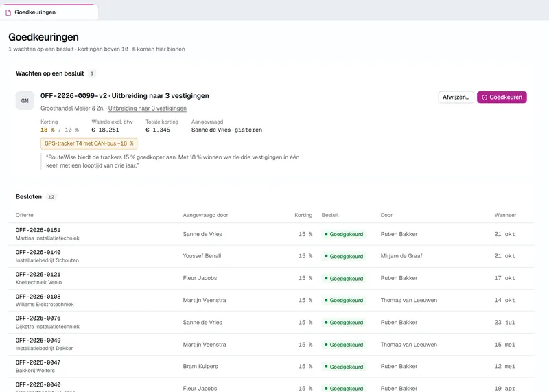
Task: Click date 17 okt
Action: (x=505, y=278)
